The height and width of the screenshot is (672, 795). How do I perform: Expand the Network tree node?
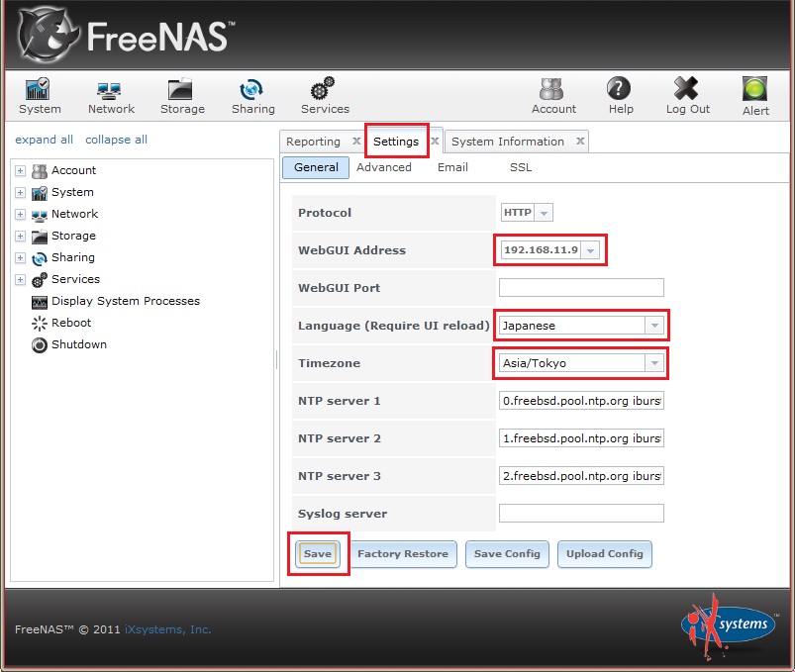(x=20, y=215)
